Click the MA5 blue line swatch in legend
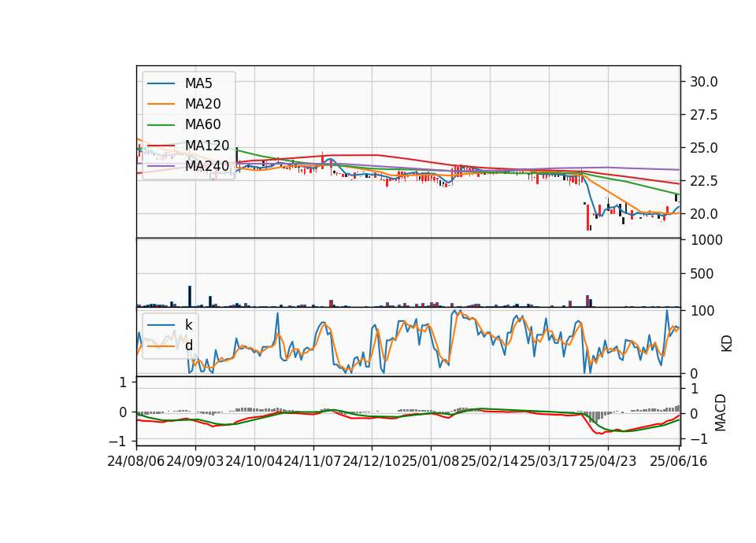Screen dimensions: 756x543 (x=161, y=83)
